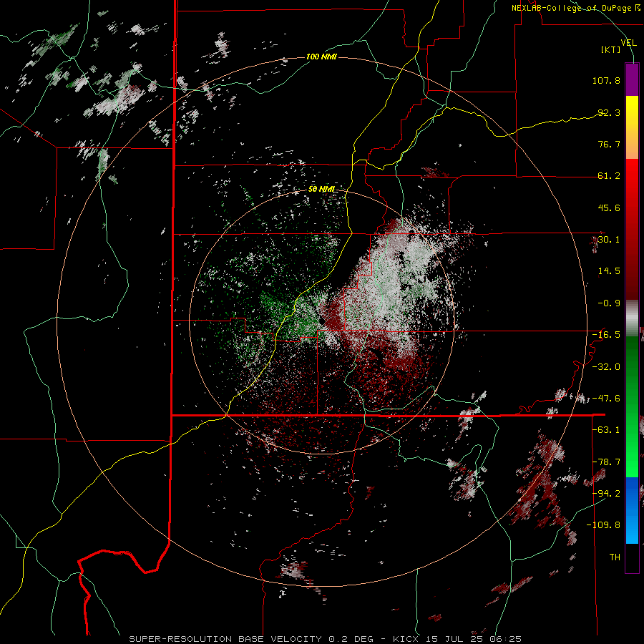The height and width of the screenshot is (644, 644).
Task: Click the VEL legend title
Action: coord(628,43)
